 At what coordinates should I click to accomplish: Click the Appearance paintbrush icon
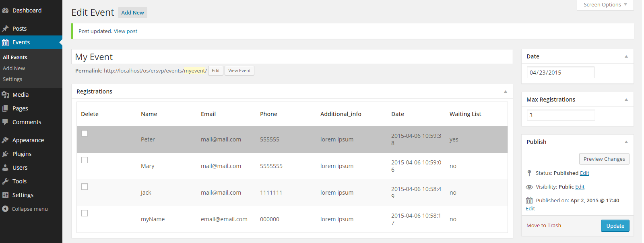coord(5,140)
